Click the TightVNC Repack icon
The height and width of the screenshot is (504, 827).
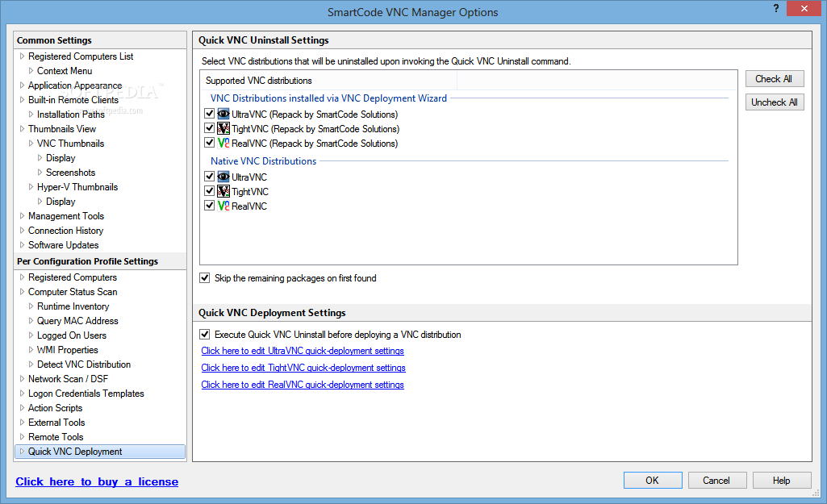click(223, 128)
